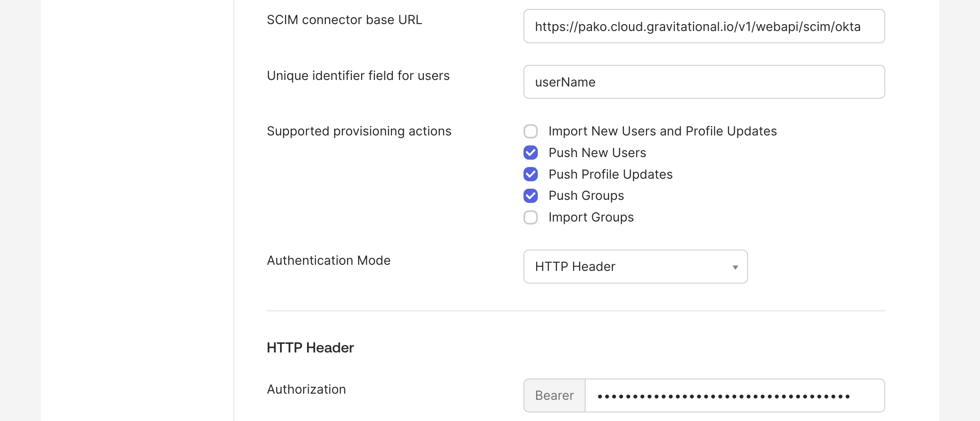980x421 pixels.
Task: Click the Authentication Mode label
Action: 328,260
